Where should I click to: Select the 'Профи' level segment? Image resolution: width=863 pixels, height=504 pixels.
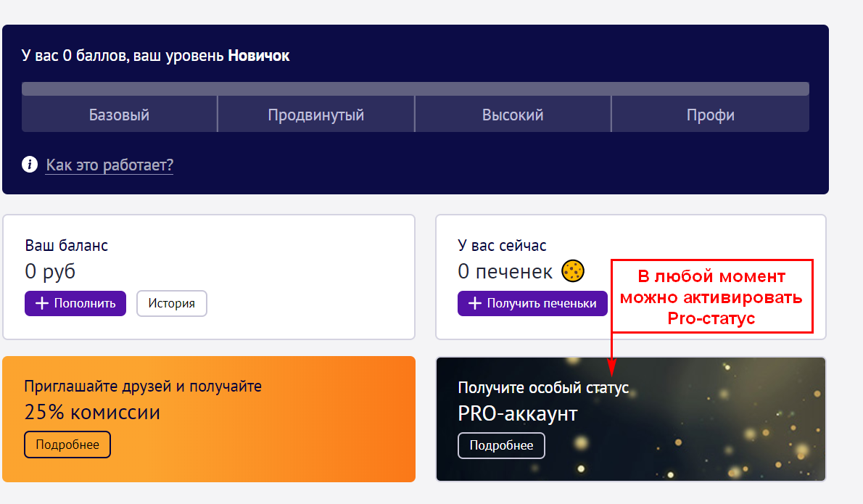711,115
